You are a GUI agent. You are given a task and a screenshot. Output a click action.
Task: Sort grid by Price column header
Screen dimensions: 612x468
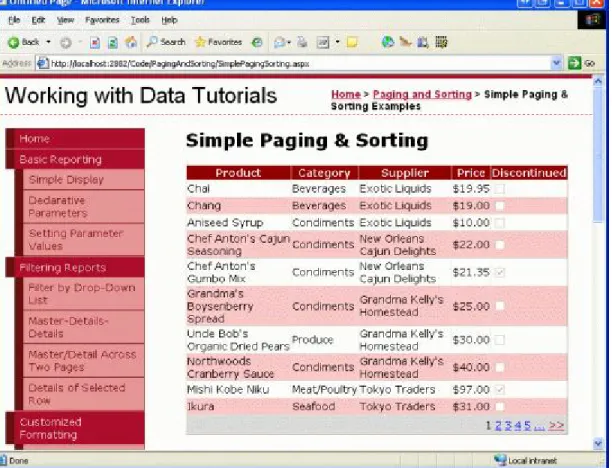[471, 173]
